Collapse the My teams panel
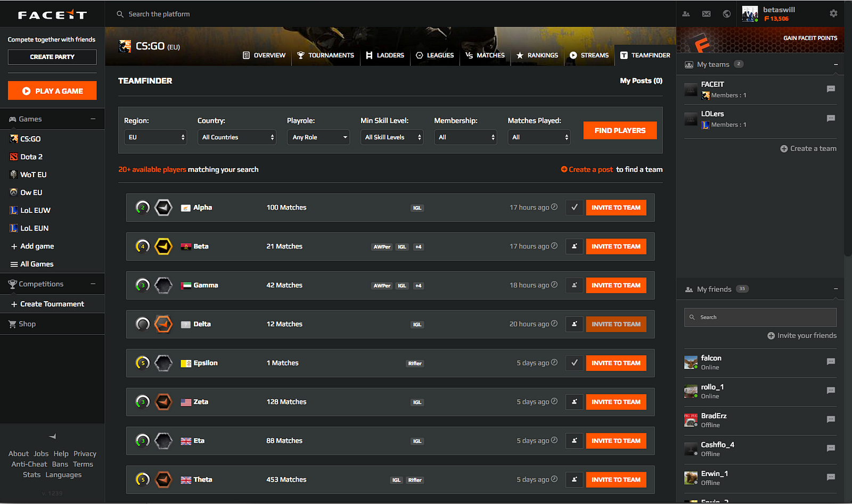The height and width of the screenshot is (504, 852). pyautogui.click(x=835, y=64)
